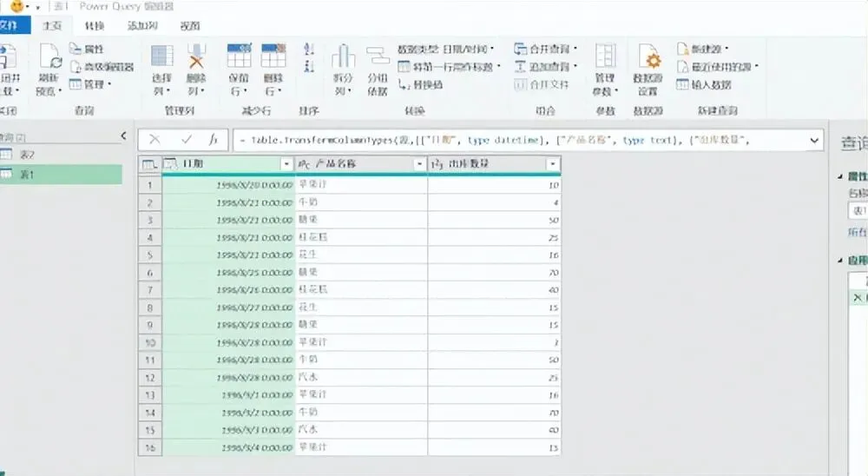Switch to the Home (主页) tab
The height and width of the screenshot is (476, 868).
pos(52,25)
